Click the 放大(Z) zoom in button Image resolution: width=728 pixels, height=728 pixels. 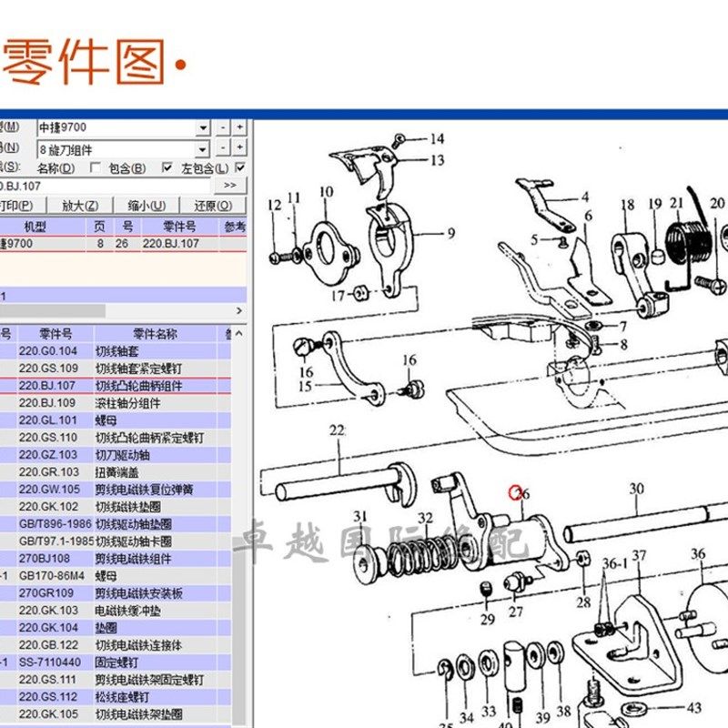(x=80, y=204)
